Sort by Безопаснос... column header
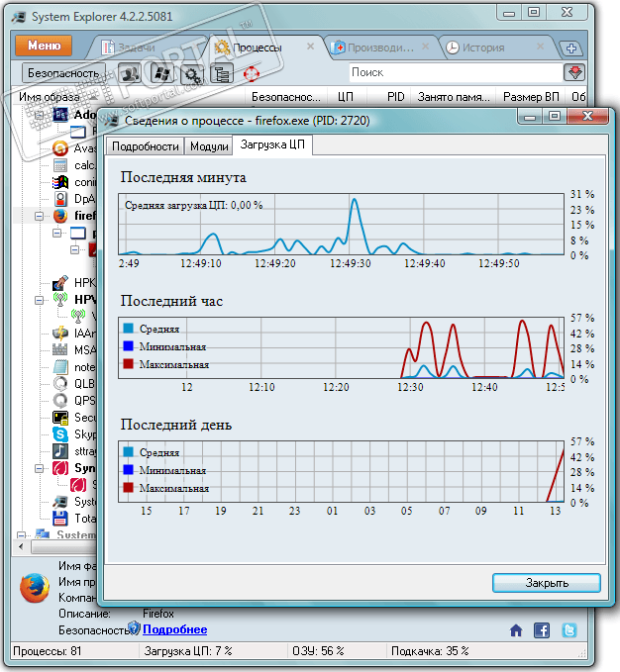 [x=285, y=97]
